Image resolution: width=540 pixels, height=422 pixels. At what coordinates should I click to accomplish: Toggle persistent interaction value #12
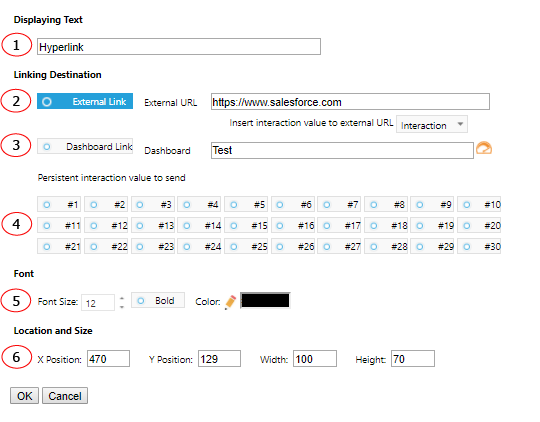106,225
